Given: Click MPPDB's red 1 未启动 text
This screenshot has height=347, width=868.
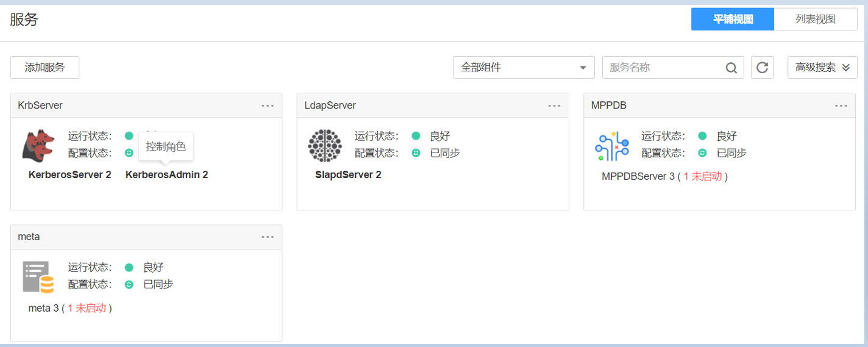Looking at the screenshot, I should [x=703, y=176].
